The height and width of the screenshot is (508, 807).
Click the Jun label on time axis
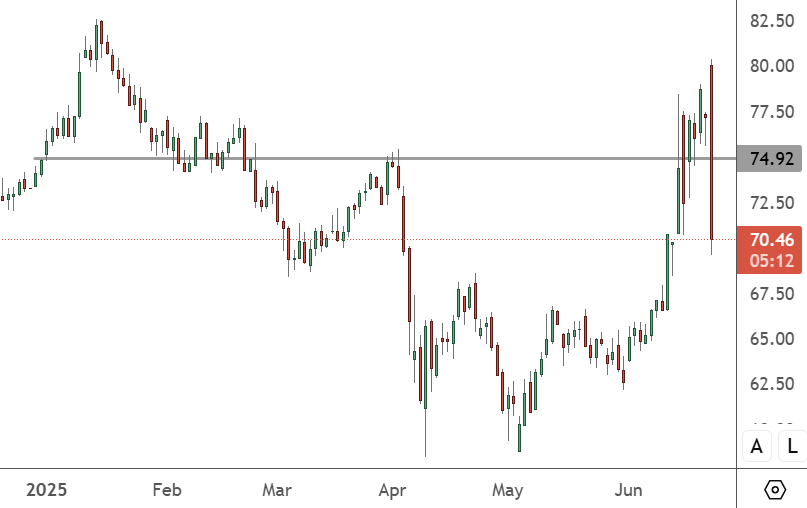click(628, 490)
